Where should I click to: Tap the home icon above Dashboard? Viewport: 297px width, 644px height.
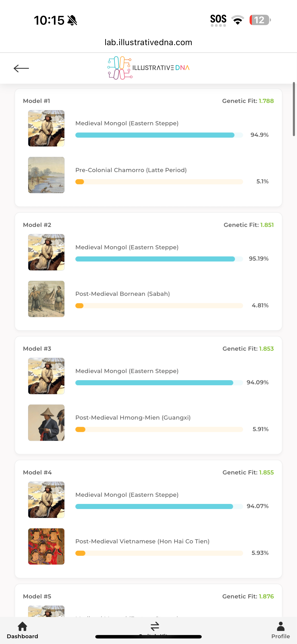(23, 626)
